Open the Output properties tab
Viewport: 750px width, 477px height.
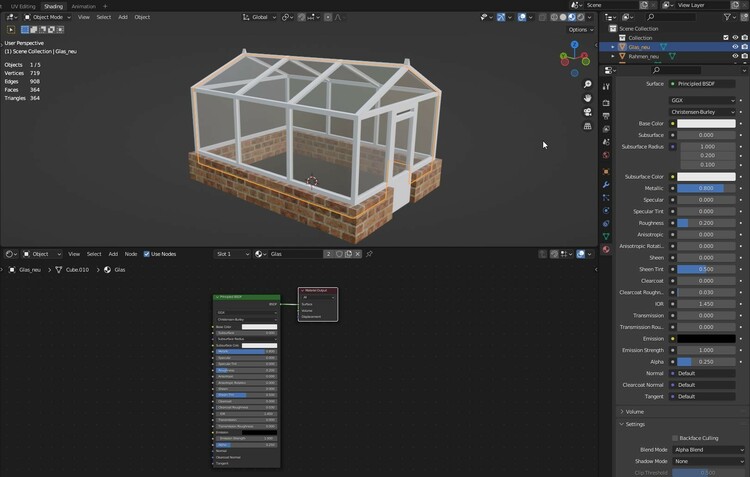pyautogui.click(x=606, y=116)
